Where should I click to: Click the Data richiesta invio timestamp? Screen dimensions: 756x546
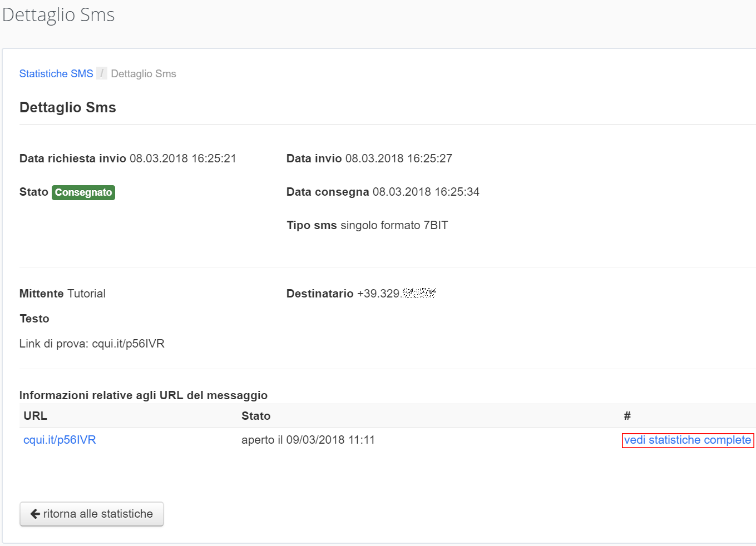(x=182, y=158)
